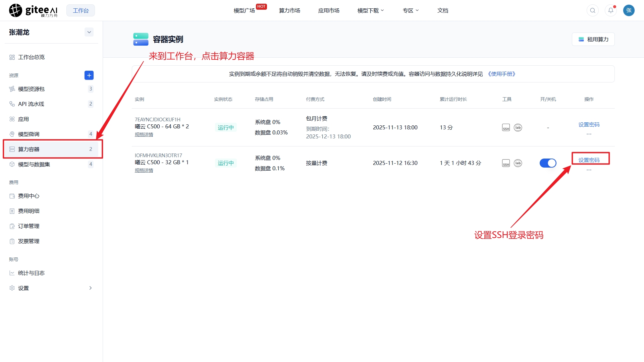Open JupyterLab for first instance
The image size is (644, 362).
pos(518,127)
